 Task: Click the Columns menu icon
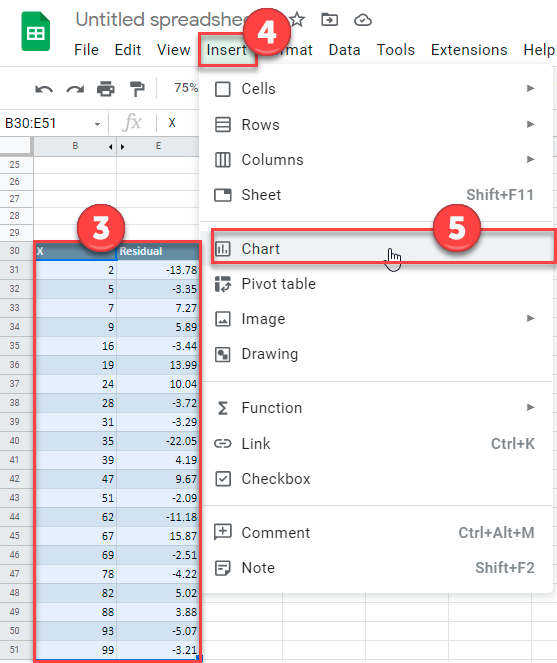(x=223, y=160)
